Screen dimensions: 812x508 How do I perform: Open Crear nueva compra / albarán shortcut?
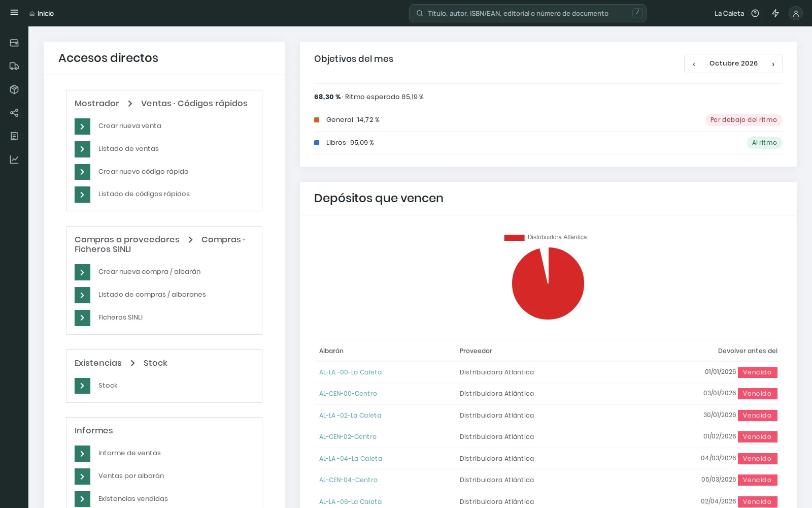coord(149,272)
